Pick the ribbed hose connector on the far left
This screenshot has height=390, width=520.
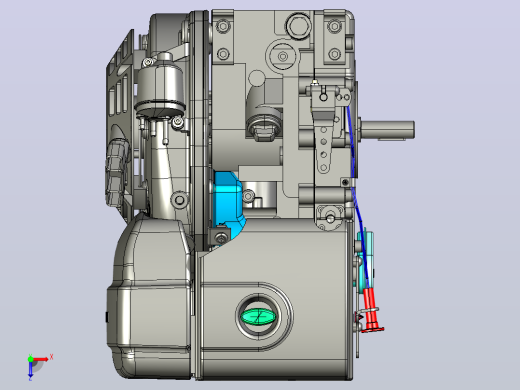(116, 173)
